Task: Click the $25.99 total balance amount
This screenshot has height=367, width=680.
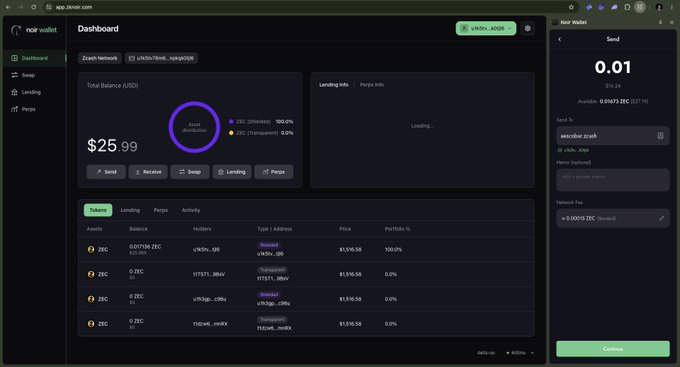Action: (112, 146)
